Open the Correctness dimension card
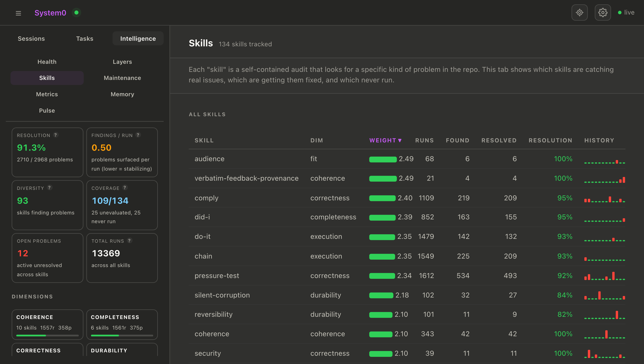Image resolution: width=644 pixels, height=364 pixels. click(x=47, y=350)
